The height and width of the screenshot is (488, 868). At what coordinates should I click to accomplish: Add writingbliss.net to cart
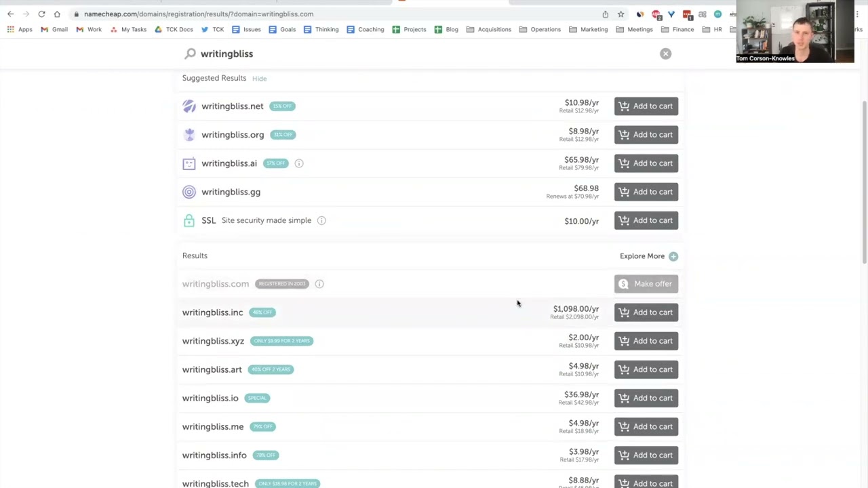click(x=646, y=106)
